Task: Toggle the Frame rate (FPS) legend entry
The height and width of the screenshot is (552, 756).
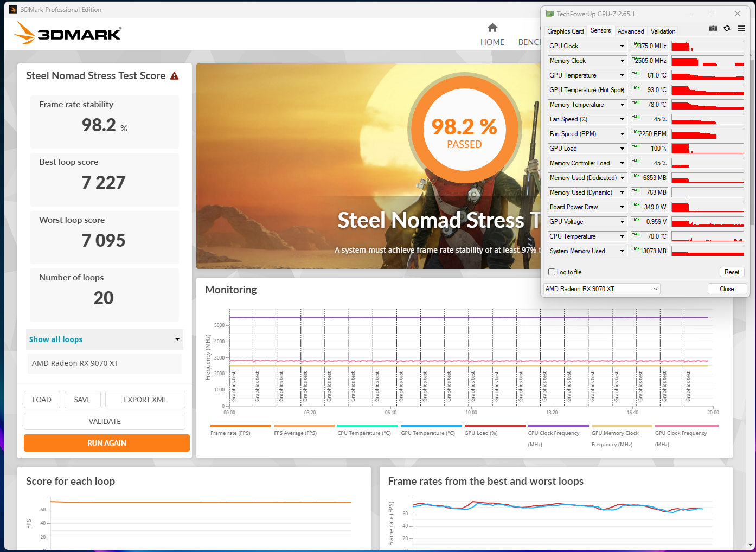Action: (x=240, y=430)
